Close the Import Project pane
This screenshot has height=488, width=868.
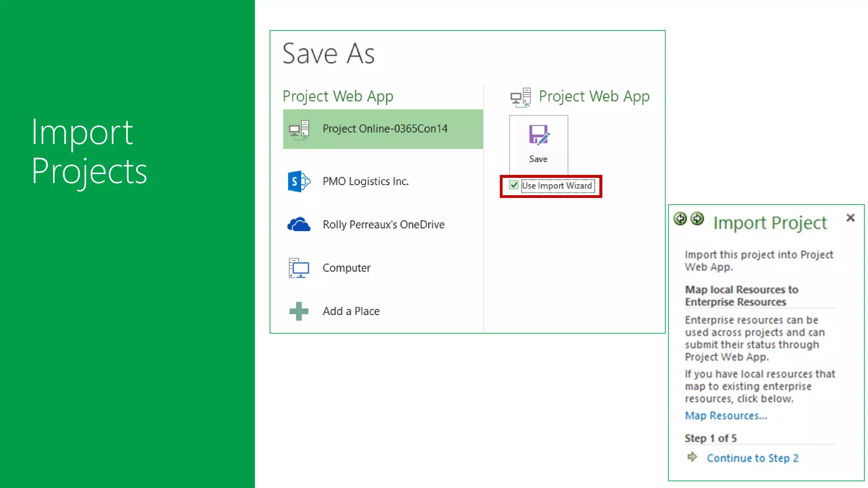[850, 218]
